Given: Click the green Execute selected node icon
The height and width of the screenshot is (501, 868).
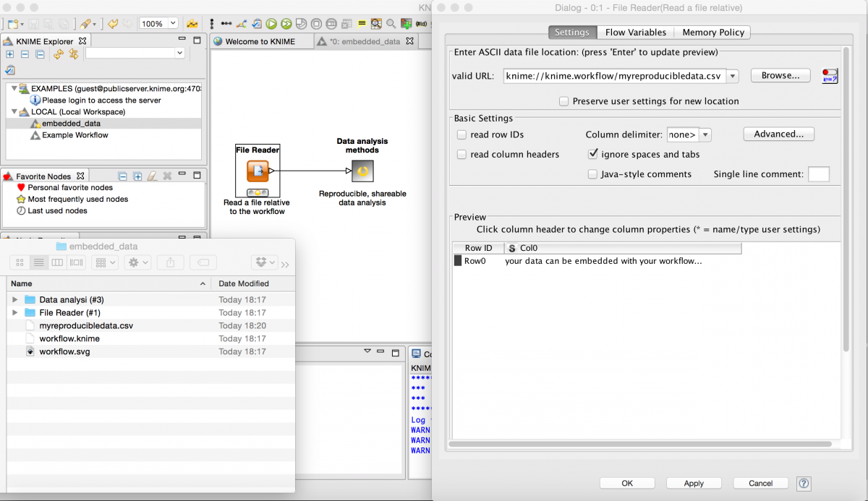Looking at the screenshot, I should pyautogui.click(x=271, y=23).
